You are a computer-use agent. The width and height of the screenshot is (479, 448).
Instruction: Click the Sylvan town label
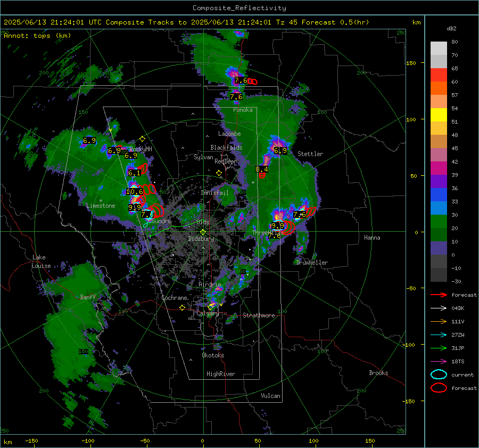coord(203,158)
